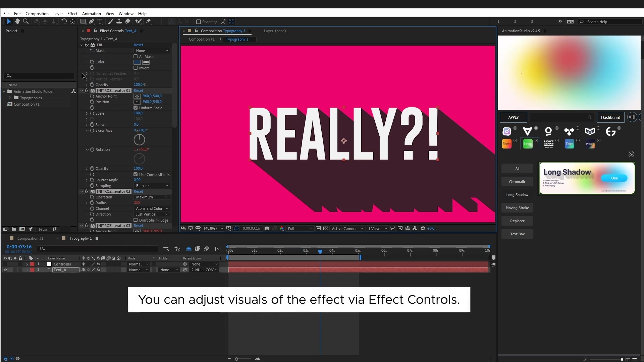Enable the Snapping checkbox
The image size is (644, 362).
coord(198,22)
